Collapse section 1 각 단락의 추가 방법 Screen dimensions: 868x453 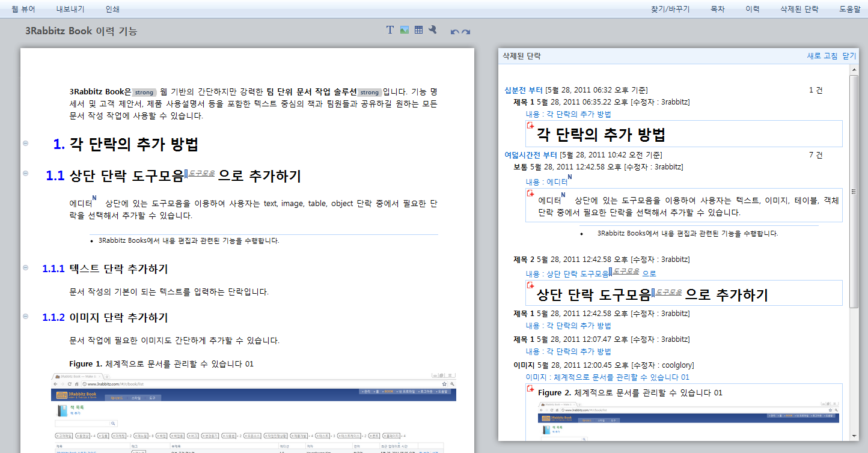pyautogui.click(x=25, y=143)
